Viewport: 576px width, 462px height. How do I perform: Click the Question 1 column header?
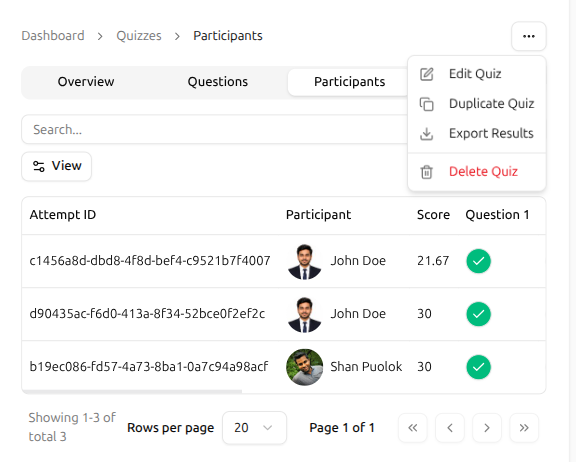[x=497, y=215]
